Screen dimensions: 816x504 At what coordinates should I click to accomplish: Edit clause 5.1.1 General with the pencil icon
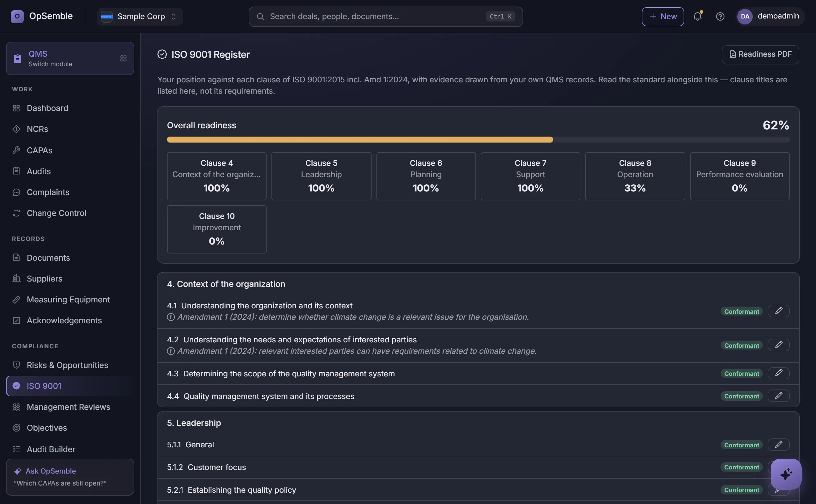click(x=778, y=445)
